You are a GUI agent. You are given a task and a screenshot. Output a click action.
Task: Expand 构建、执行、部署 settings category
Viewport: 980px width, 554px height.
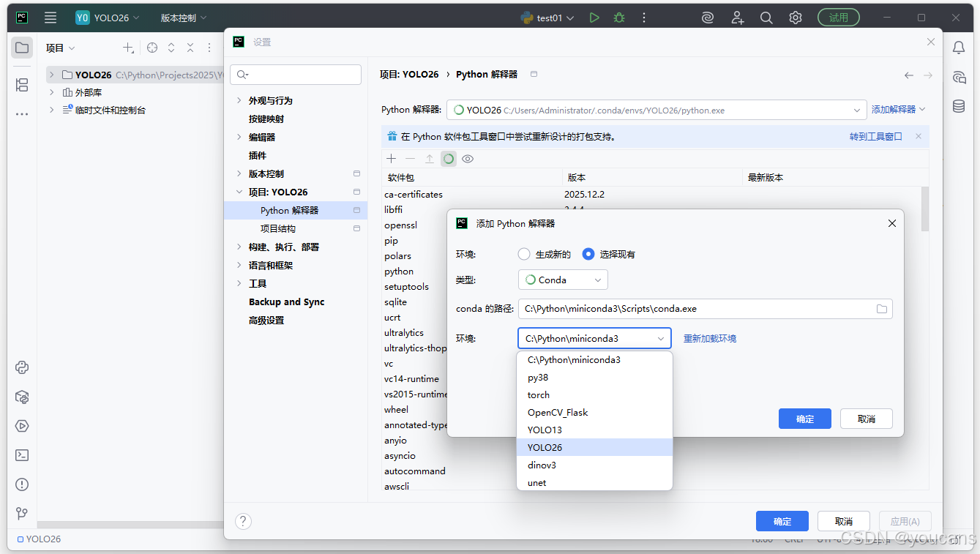(239, 247)
